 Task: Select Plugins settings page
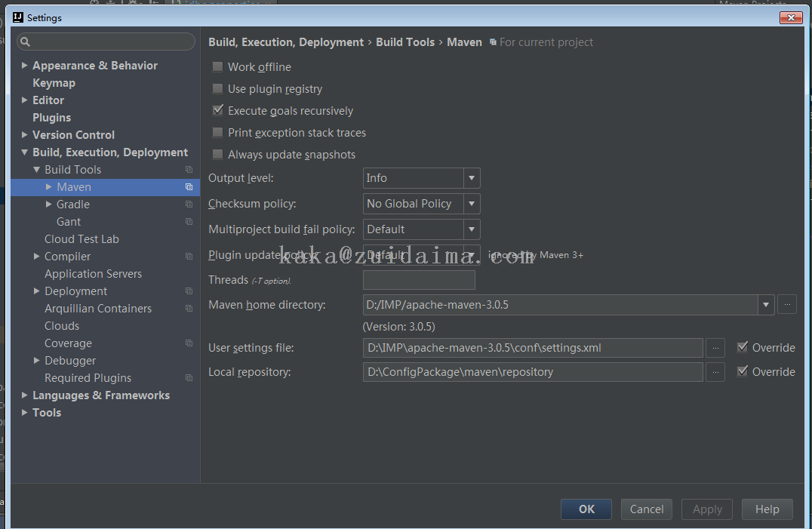(x=52, y=118)
